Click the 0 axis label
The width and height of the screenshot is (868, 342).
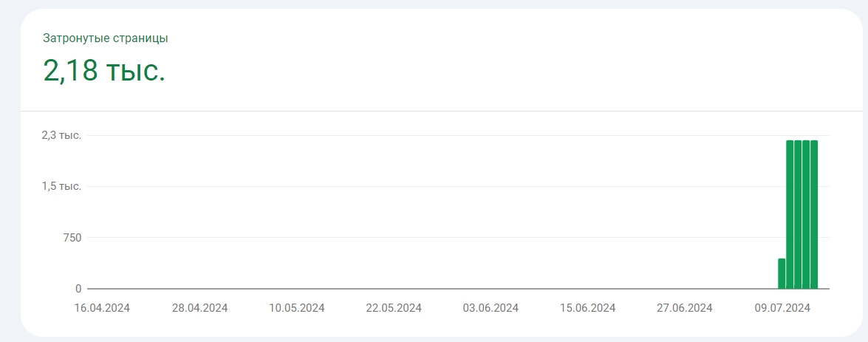78,289
